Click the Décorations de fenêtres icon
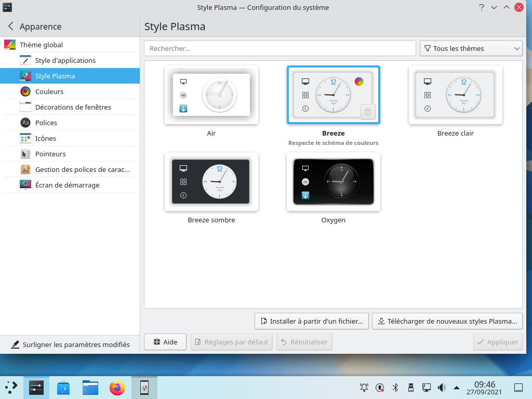Screen dimensions: 532x399 coord(25,107)
